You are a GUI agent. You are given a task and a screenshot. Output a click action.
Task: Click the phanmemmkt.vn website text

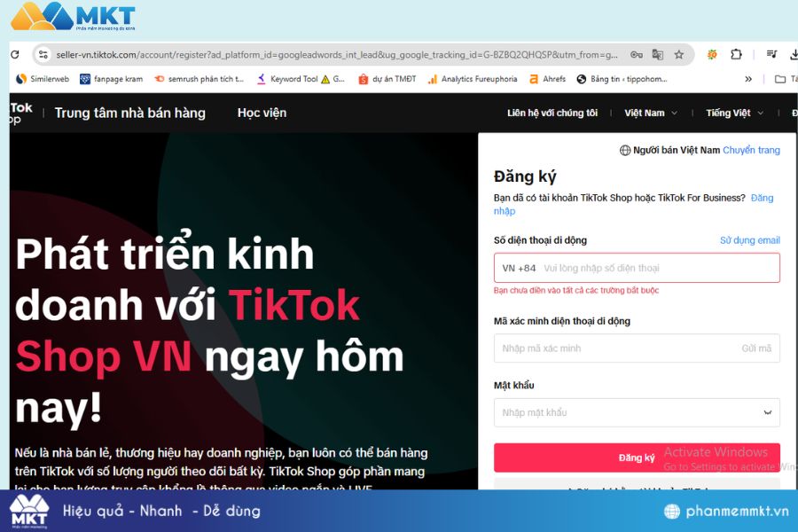click(x=737, y=511)
